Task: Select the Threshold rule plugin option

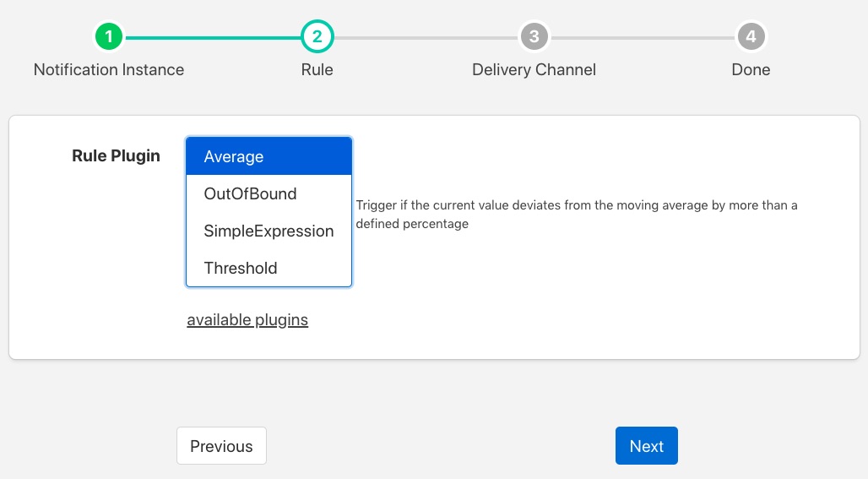Action: point(269,269)
